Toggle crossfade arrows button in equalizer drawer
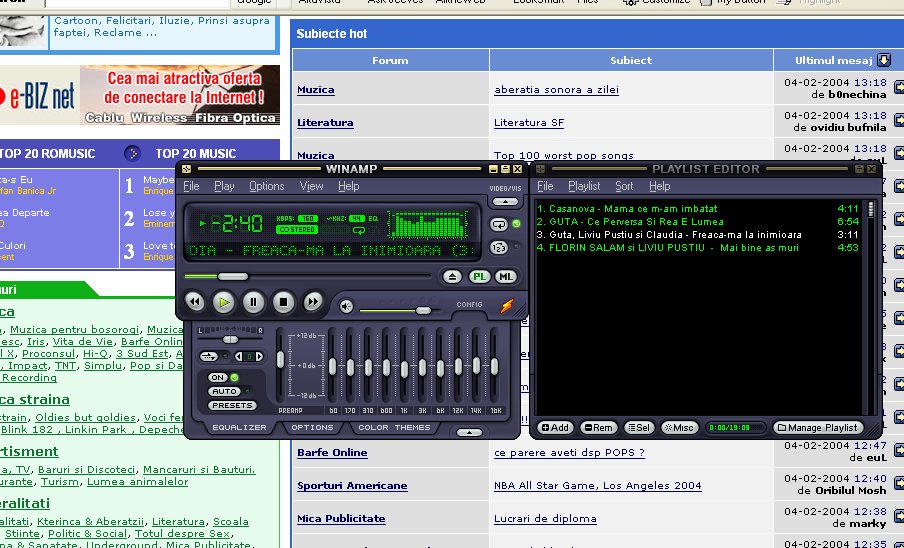This screenshot has width=904, height=548. pyautogui.click(x=209, y=357)
